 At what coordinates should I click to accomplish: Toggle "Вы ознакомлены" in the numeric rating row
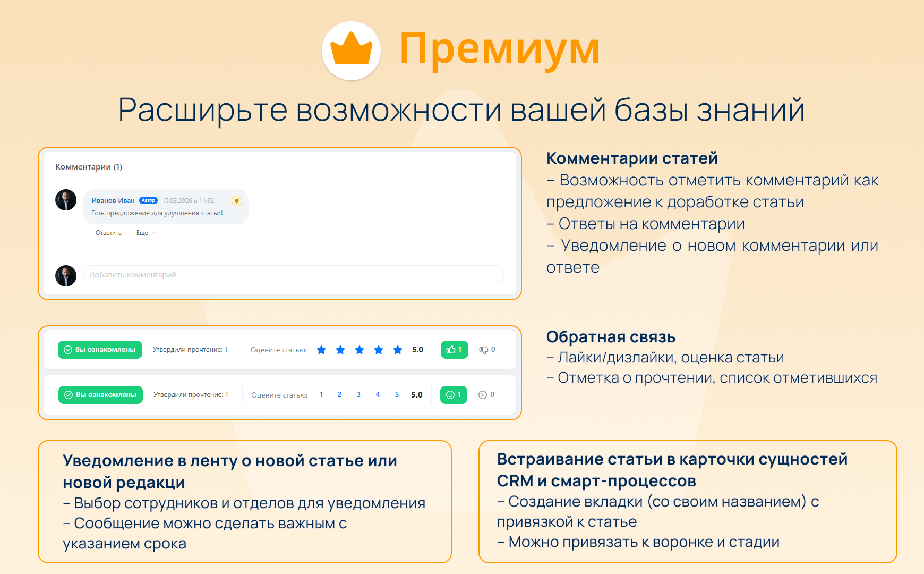[x=100, y=395]
